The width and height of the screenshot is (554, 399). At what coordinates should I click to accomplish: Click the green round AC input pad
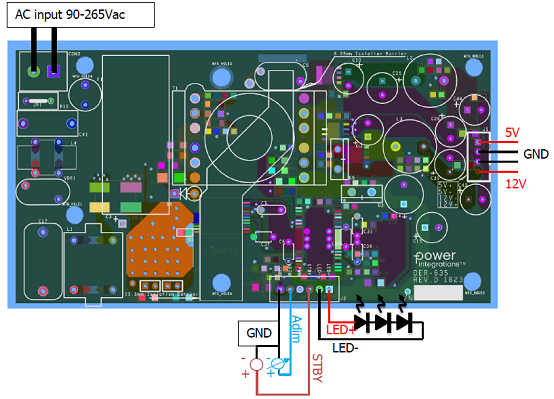click(x=34, y=71)
